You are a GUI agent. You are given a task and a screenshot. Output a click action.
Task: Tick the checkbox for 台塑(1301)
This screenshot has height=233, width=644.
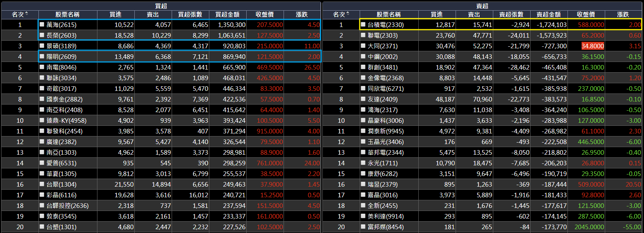point(42,227)
